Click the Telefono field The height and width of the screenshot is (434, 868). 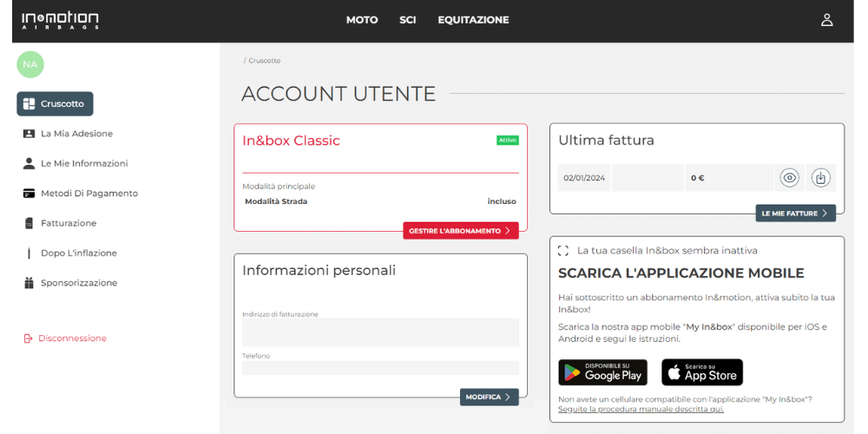[x=381, y=368]
